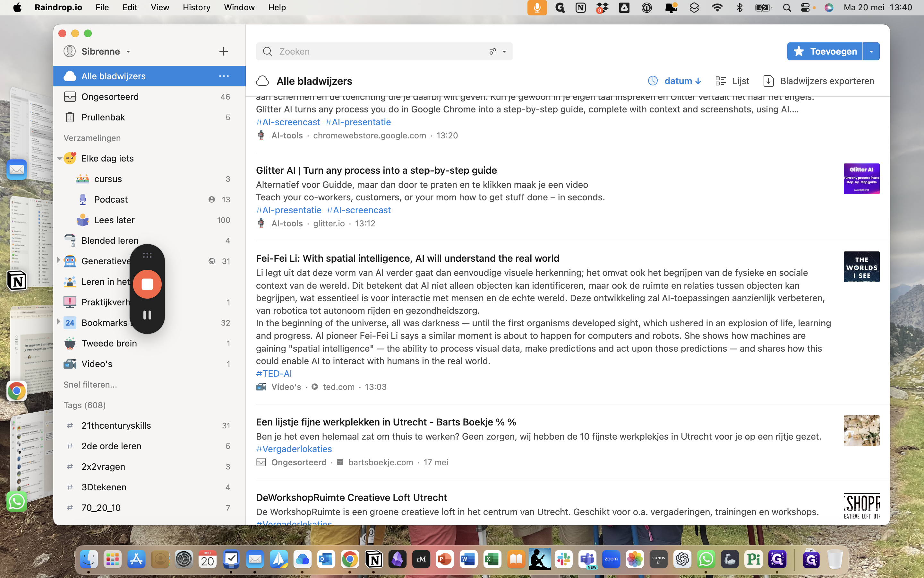Open the three-dots menu on Alle bladwijzers
Screen dimensions: 924x578
pos(224,76)
